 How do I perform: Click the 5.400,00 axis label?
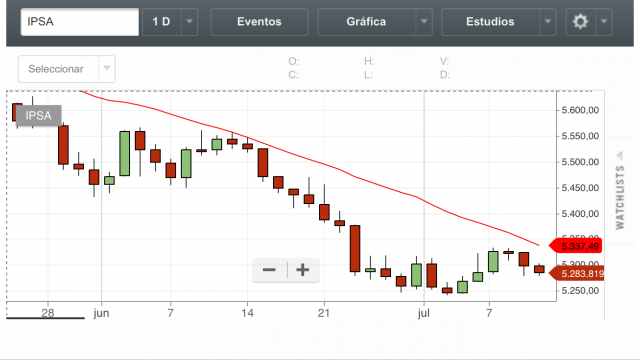pyautogui.click(x=580, y=214)
